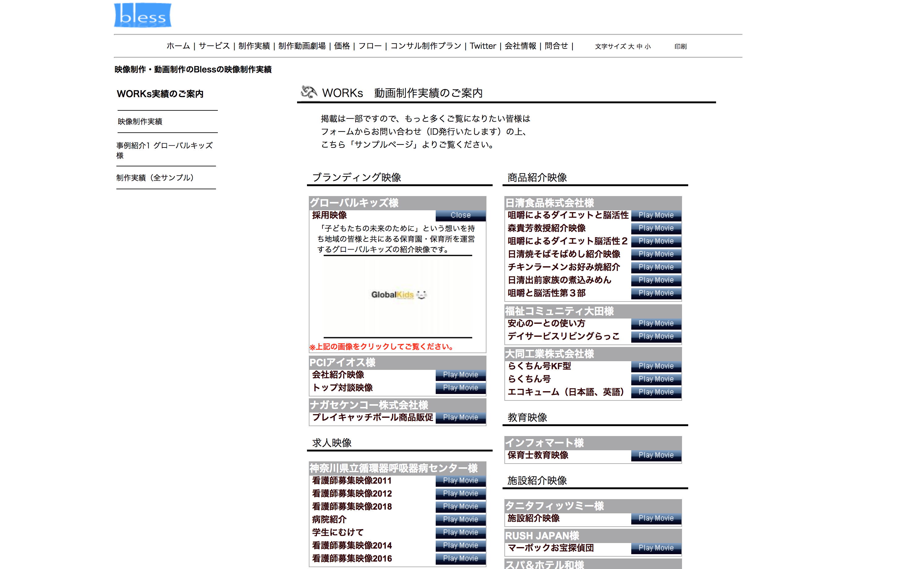
Task: Open コンサル制作プラン page
Action: (x=425, y=46)
